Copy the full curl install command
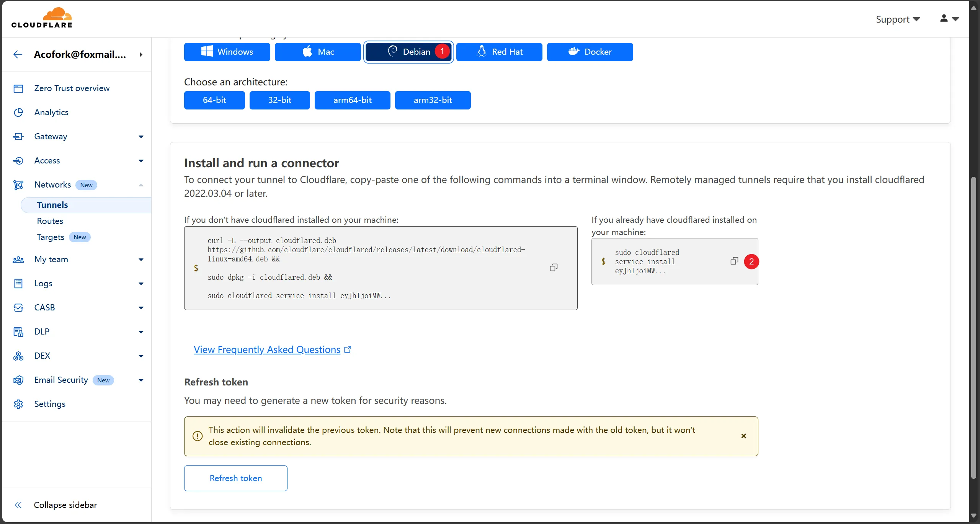 click(x=554, y=268)
